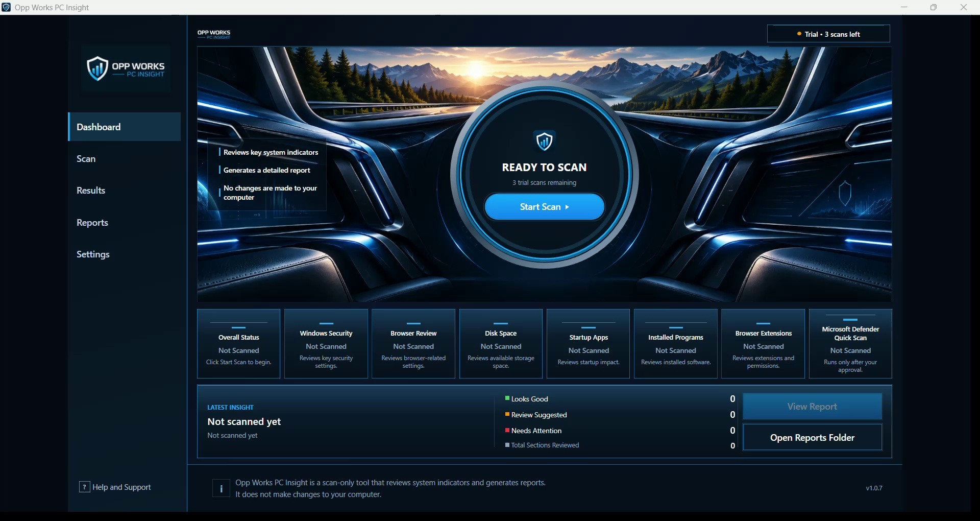Click the View Report button
Viewport: 980px width, 521px height.
(812, 407)
